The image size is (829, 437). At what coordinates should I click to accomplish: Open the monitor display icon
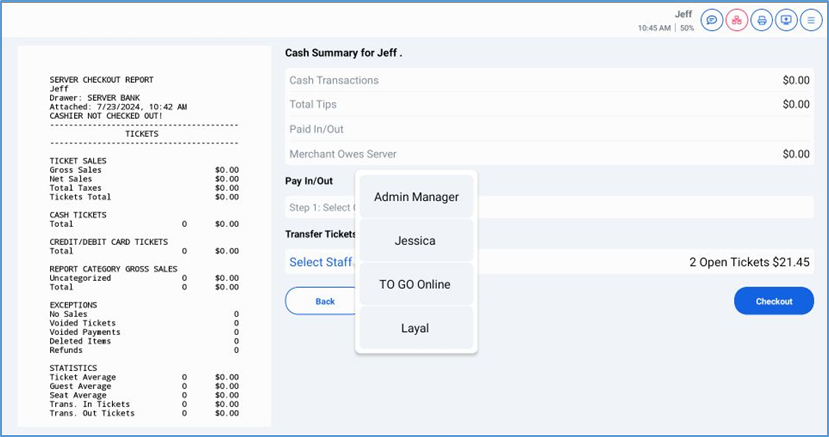(x=786, y=20)
